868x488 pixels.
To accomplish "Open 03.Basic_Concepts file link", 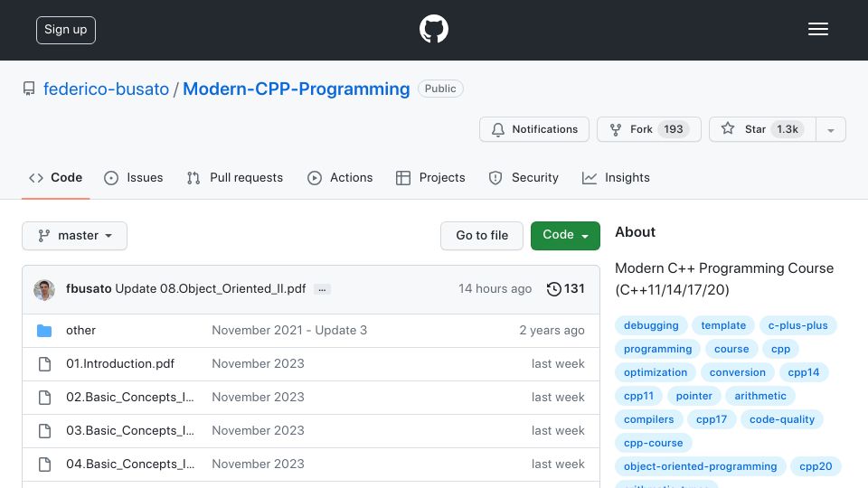I will coord(130,430).
